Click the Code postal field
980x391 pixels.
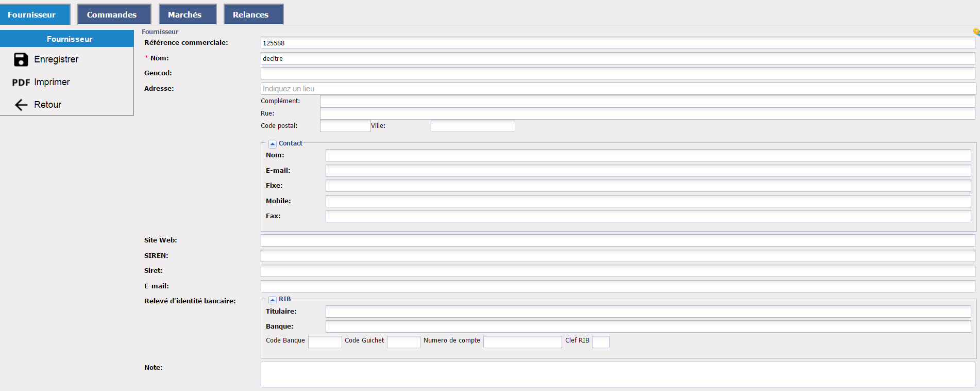[345, 126]
